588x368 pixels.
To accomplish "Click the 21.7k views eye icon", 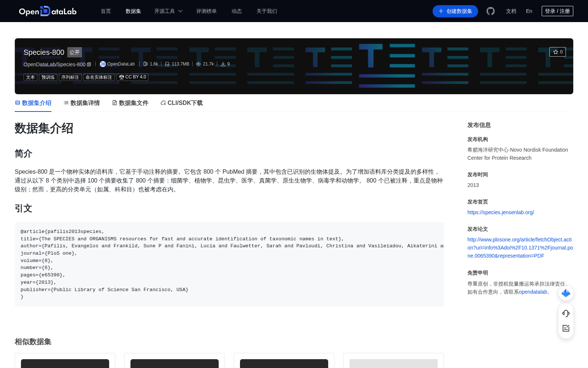I will [198, 64].
